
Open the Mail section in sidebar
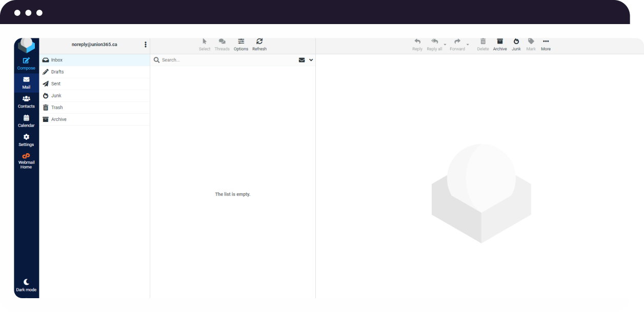26,82
